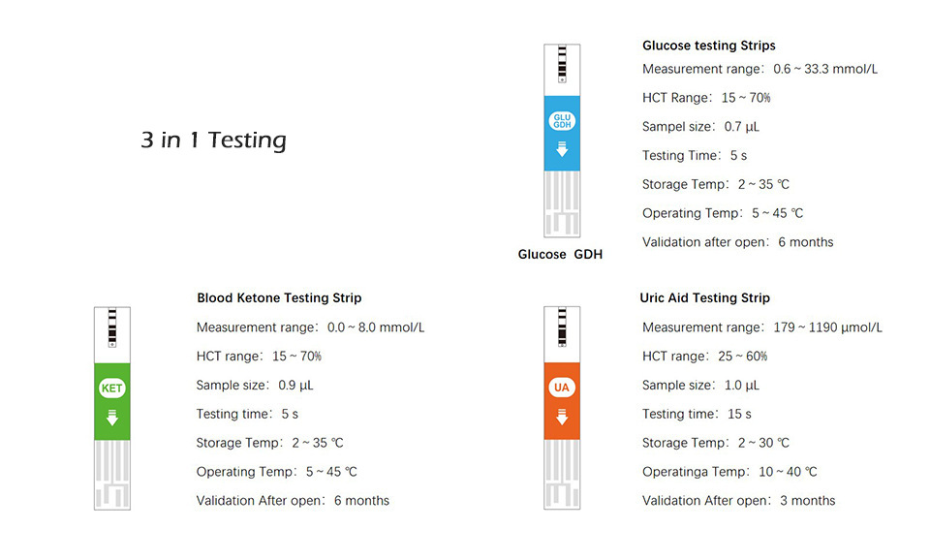Open the "Glucose testing Strips" heading
The image size is (930, 560).
click(708, 46)
